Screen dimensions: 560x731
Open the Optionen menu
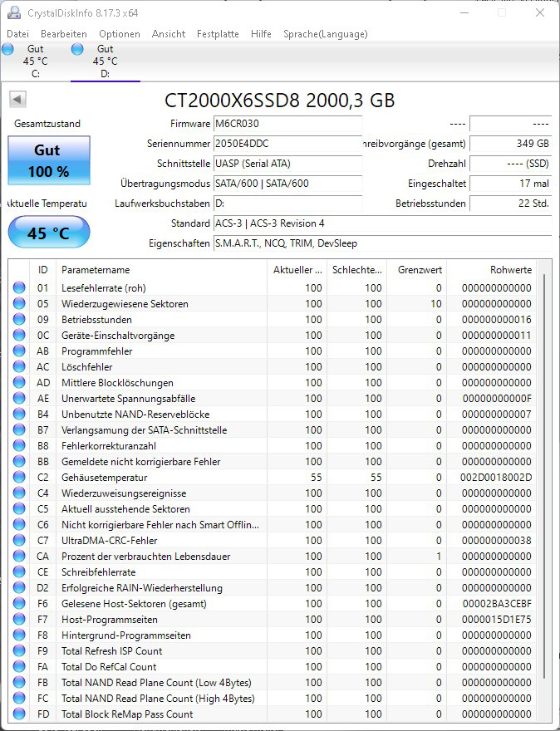pyautogui.click(x=119, y=34)
